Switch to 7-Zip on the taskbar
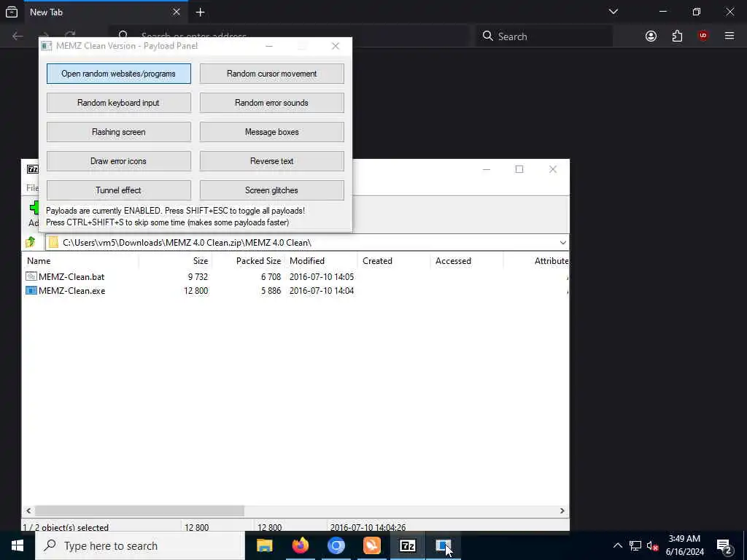This screenshot has height=560, width=747. (x=407, y=545)
